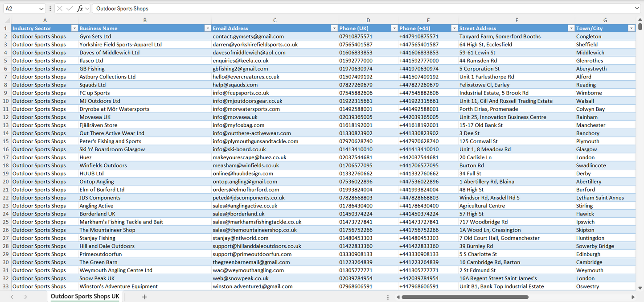644x302 pixels.
Task: Open Business Name filter dropdown
Action: (x=207, y=28)
